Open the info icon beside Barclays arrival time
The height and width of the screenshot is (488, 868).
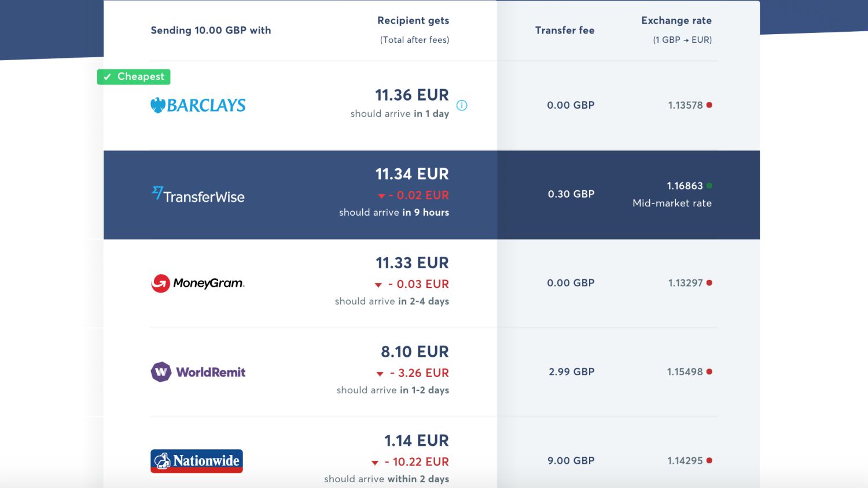click(x=462, y=105)
